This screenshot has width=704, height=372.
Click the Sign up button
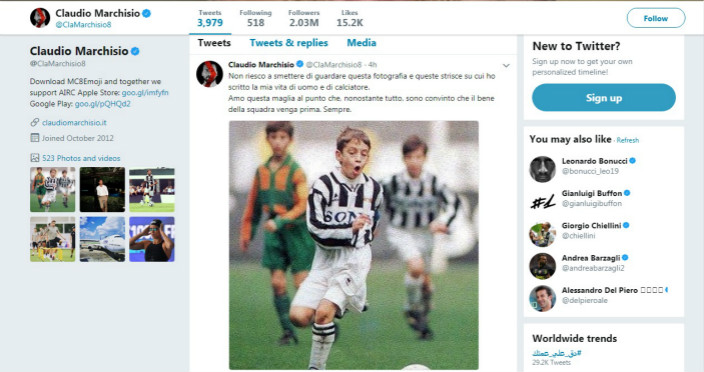[x=604, y=97]
